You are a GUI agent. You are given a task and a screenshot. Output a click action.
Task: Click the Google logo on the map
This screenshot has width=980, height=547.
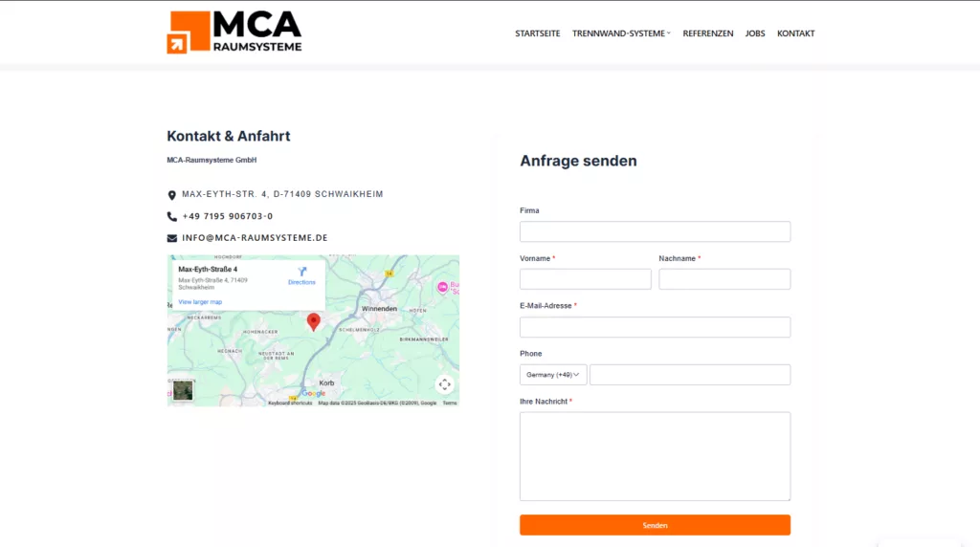click(314, 393)
